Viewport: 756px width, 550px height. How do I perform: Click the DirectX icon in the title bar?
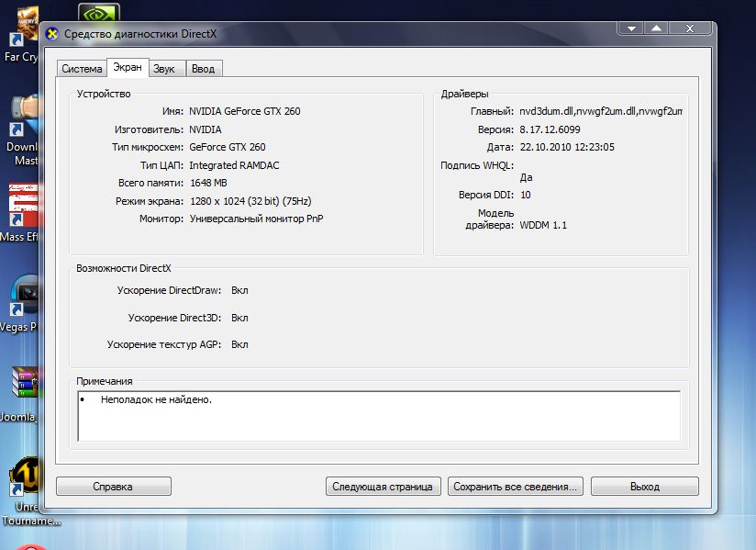click(x=53, y=34)
